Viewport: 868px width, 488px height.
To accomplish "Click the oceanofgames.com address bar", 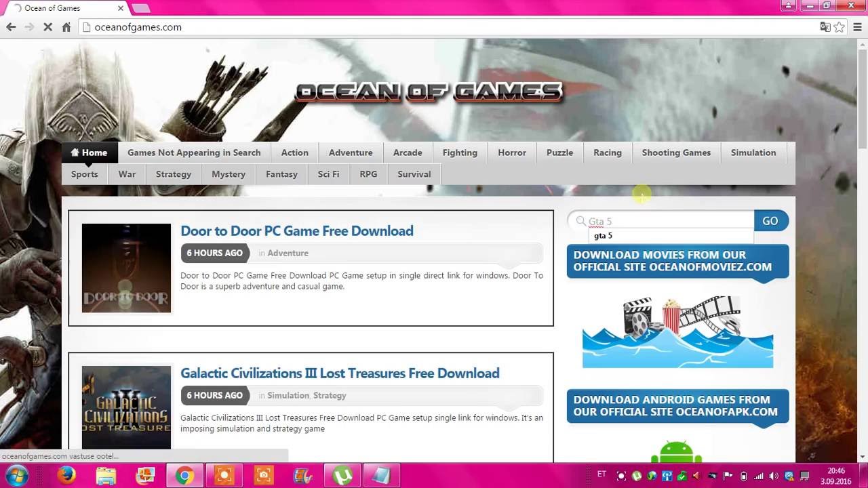I will coord(448,27).
